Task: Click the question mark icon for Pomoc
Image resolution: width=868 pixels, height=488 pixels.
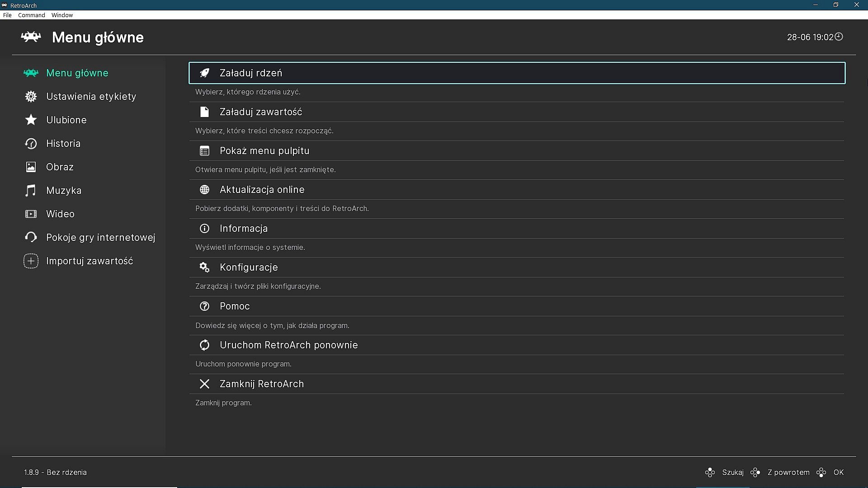Action: tap(204, 306)
